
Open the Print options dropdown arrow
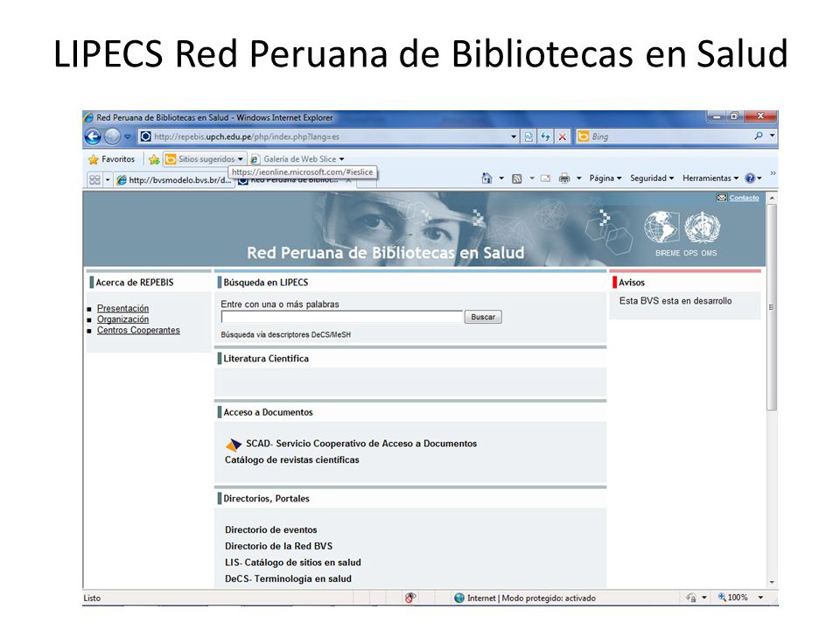(x=578, y=178)
